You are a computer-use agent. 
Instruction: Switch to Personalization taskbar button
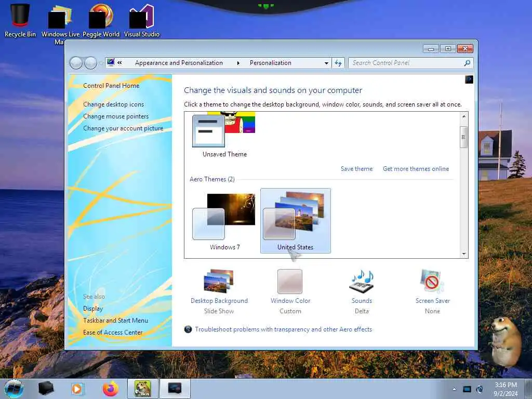pos(175,389)
